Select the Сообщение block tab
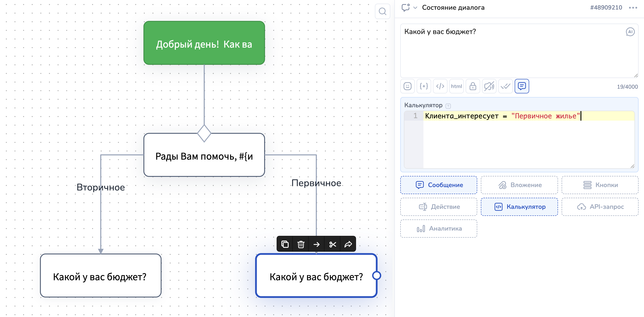644x317 pixels. pos(438,185)
